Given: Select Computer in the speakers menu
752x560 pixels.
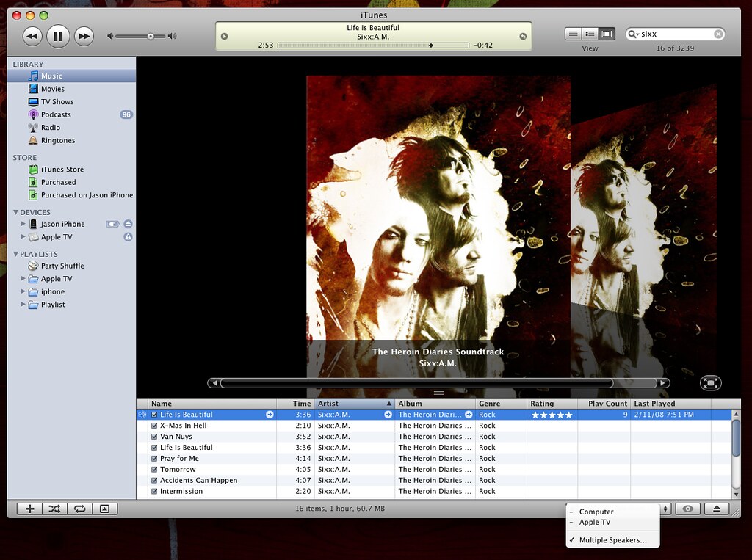Looking at the screenshot, I should coord(613,512).
